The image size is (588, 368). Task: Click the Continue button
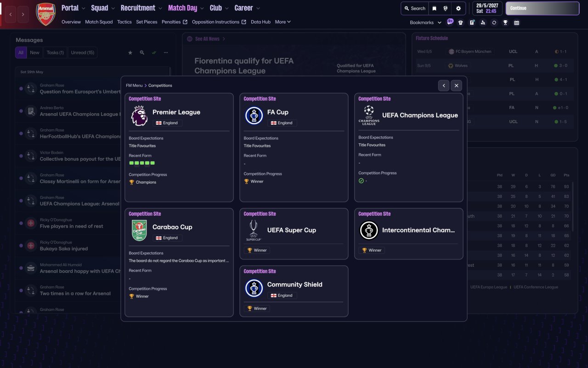543,8
